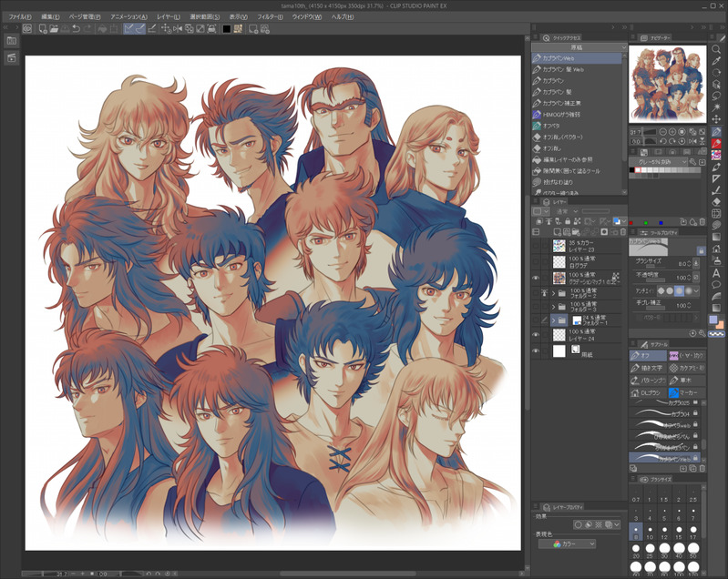728x579 pixels.
Task: Click the Delete layer trash icon in Layer panel
Action: click(x=623, y=231)
